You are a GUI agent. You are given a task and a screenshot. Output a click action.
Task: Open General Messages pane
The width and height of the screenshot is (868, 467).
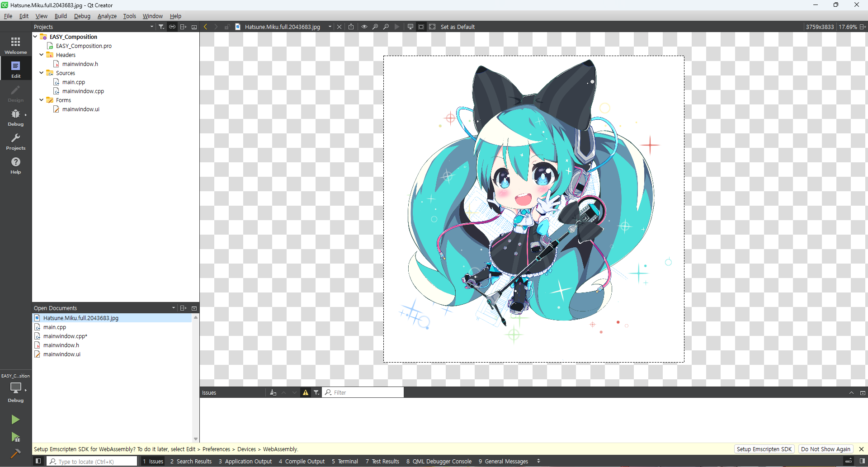coord(503,461)
